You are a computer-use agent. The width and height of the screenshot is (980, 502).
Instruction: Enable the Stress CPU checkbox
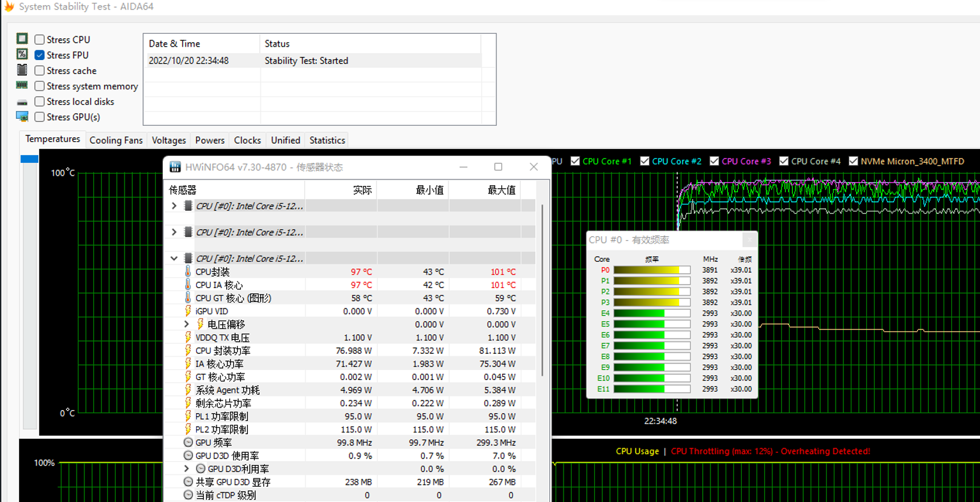pos(40,40)
